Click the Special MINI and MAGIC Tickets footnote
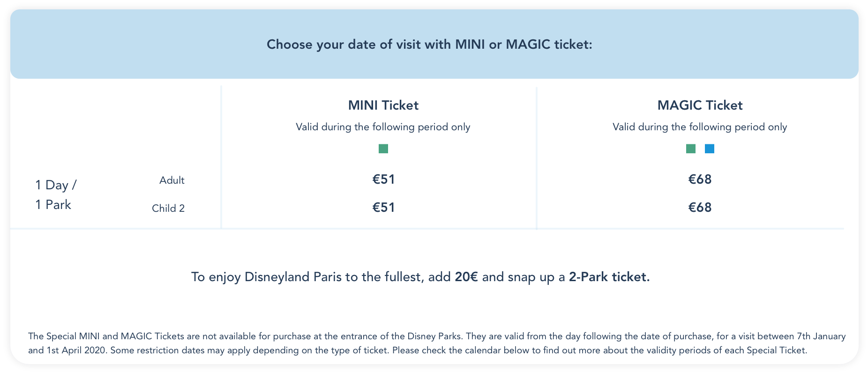 pos(437,343)
